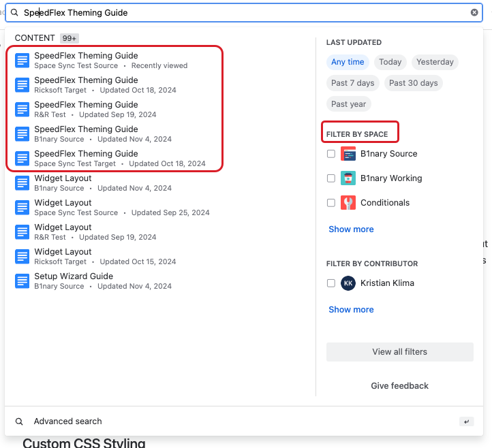Click the Recently viewed subtitle text

click(159, 65)
